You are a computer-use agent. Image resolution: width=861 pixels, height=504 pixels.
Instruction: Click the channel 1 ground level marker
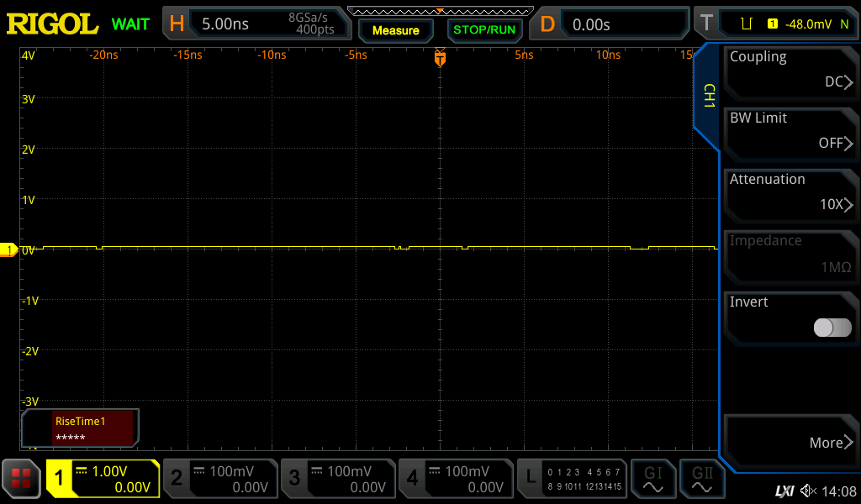coord(9,249)
